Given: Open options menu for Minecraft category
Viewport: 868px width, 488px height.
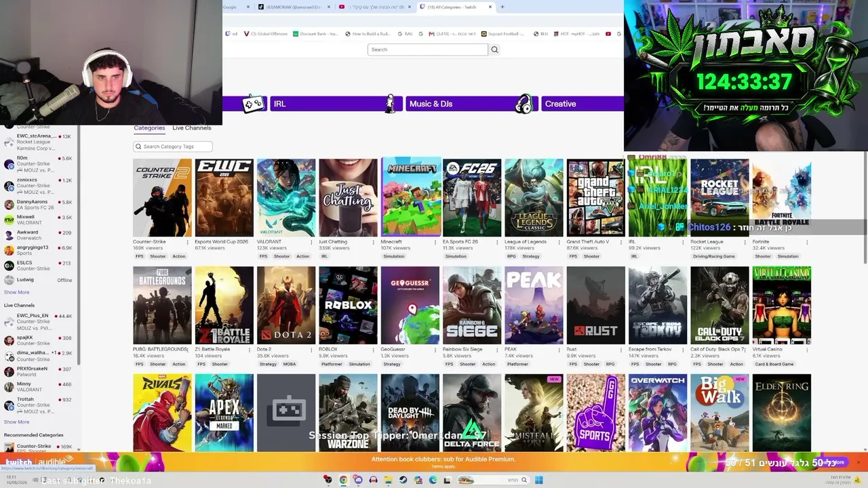Looking at the screenshot, I should click(435, 242).
